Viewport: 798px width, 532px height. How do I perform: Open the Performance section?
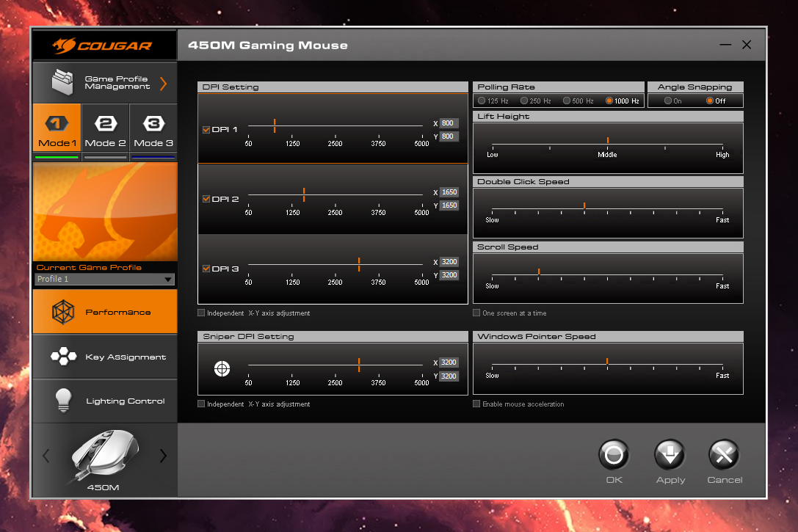point(106,312)
